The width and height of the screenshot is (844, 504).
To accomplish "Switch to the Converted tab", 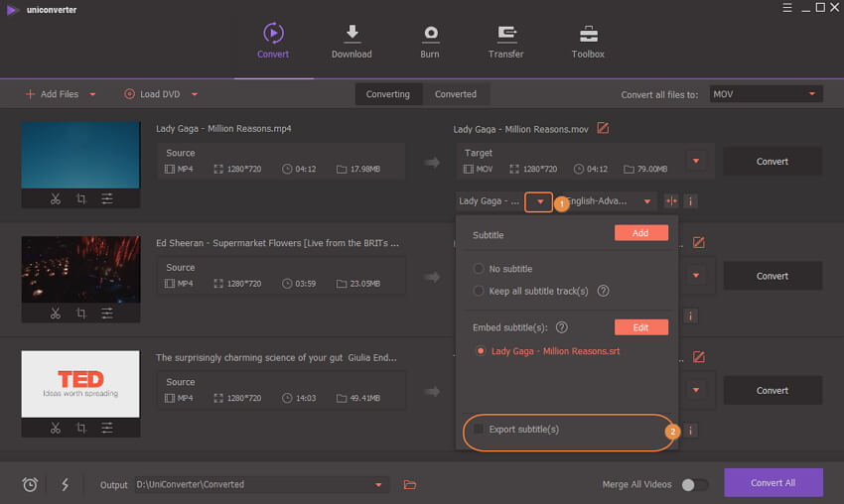I will pos(456,94).
